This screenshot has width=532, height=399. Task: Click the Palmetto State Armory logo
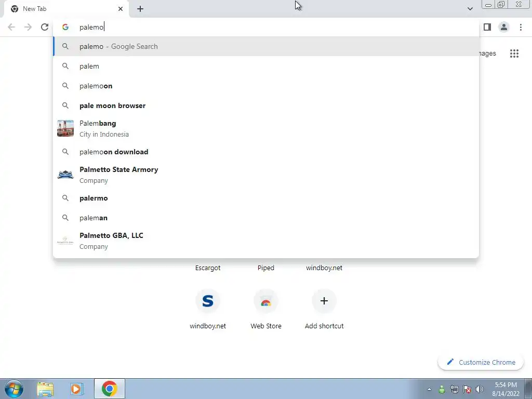pyautogui.click(x=65, y=175)
